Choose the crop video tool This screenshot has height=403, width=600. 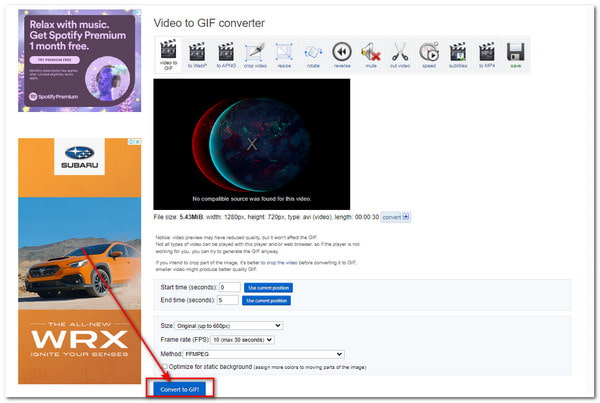tap(255, 55)
